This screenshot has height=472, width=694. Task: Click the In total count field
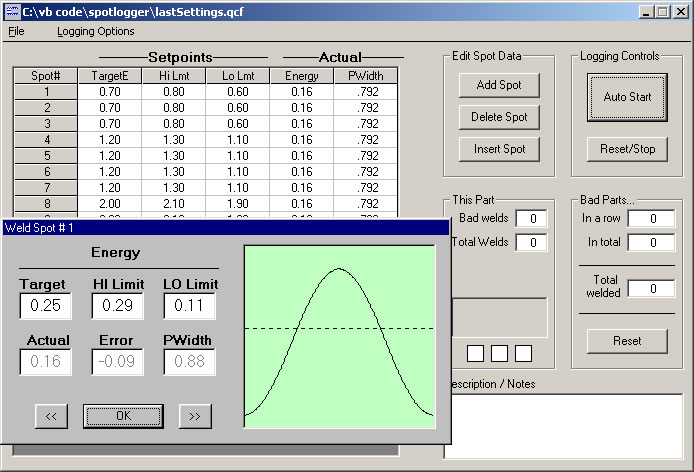(x=652, y=243)
